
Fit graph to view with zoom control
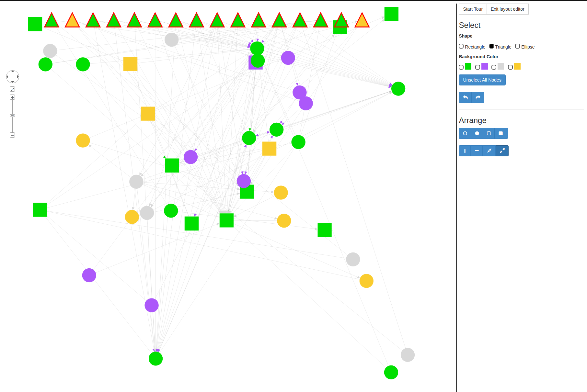[12, 89]
